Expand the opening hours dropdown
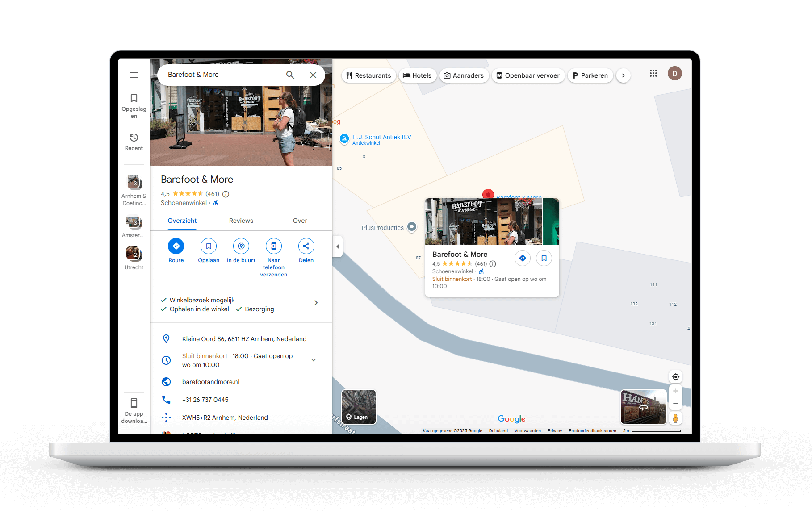Image resolution: width=812 pixels, height=522 pixels. [x=314, y=360]
